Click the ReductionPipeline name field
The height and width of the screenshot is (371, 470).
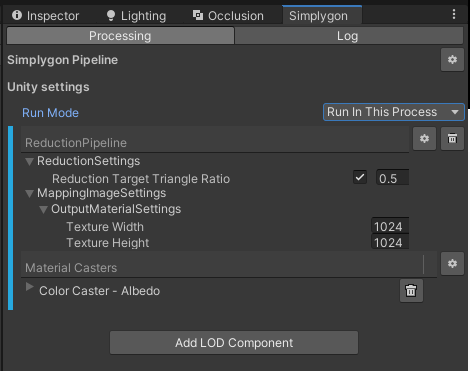[x=215, y=140]
